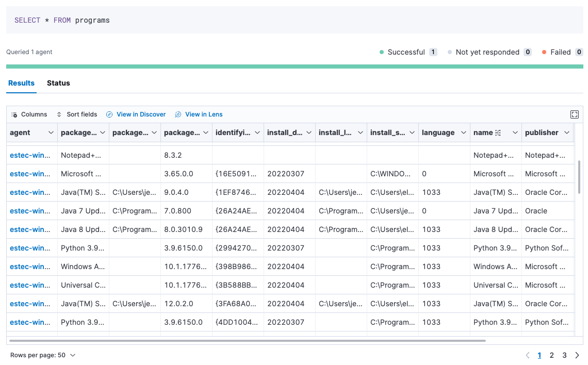The height and width of the screenshot is (365, 588).
Task: Go to previous results page arrow
Action: (x=527, y=355)
